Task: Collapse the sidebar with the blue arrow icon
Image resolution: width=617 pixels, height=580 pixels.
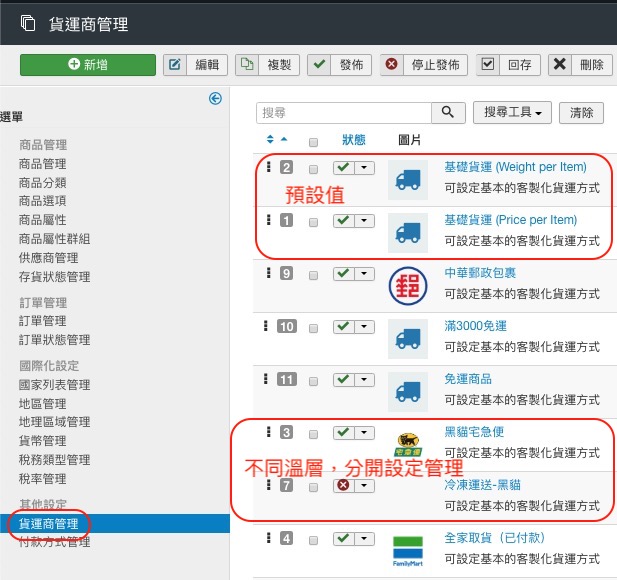Action: click(215, 98)
